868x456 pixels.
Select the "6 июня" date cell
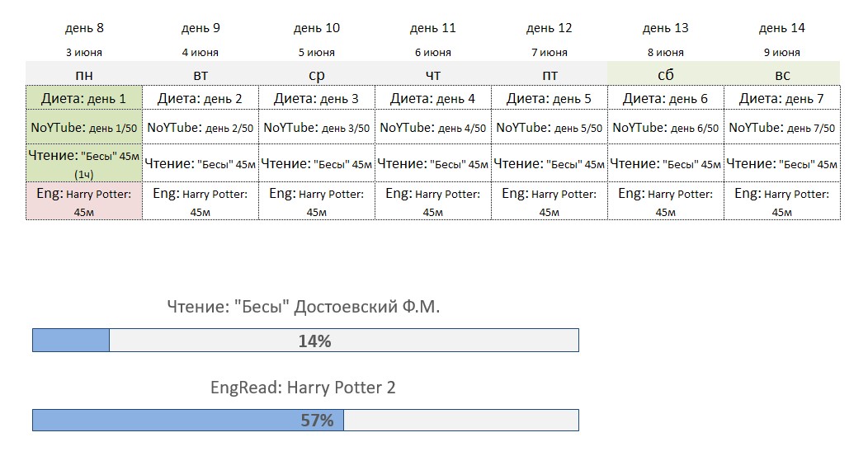[x=433, y=53]
